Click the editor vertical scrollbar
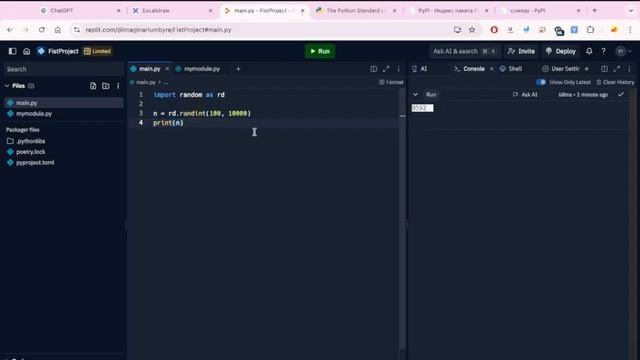Image resolution: width=640 pixels, height=360 pixels. point(403,220)
